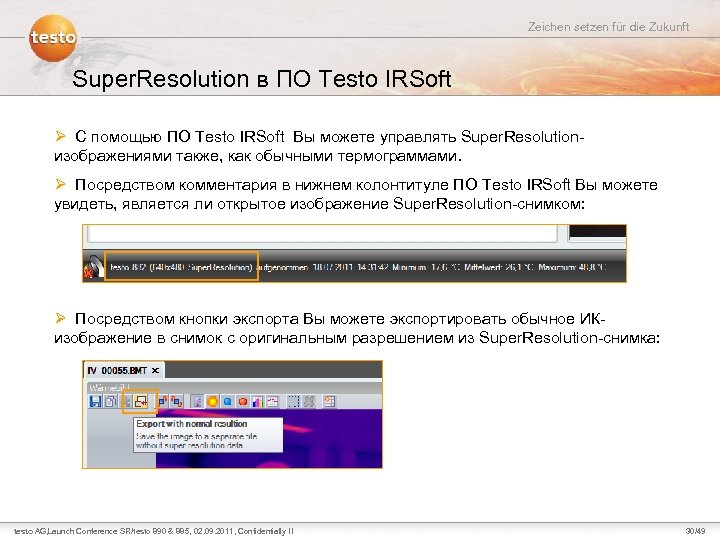The height and width of the screenshot is (540, 720).
Task: Click the 'Zeichen setzen für die Zukunft' slogan
Action: point(608,27)
